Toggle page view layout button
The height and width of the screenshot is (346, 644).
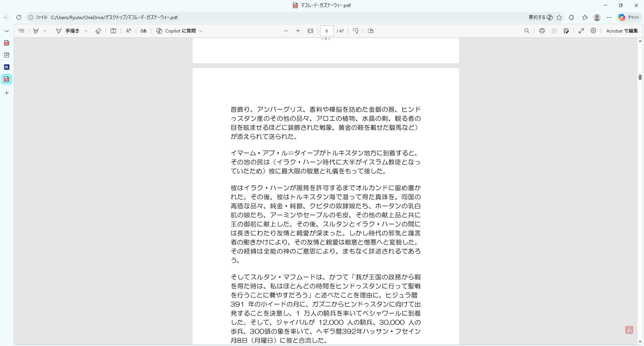click(371, 31)
